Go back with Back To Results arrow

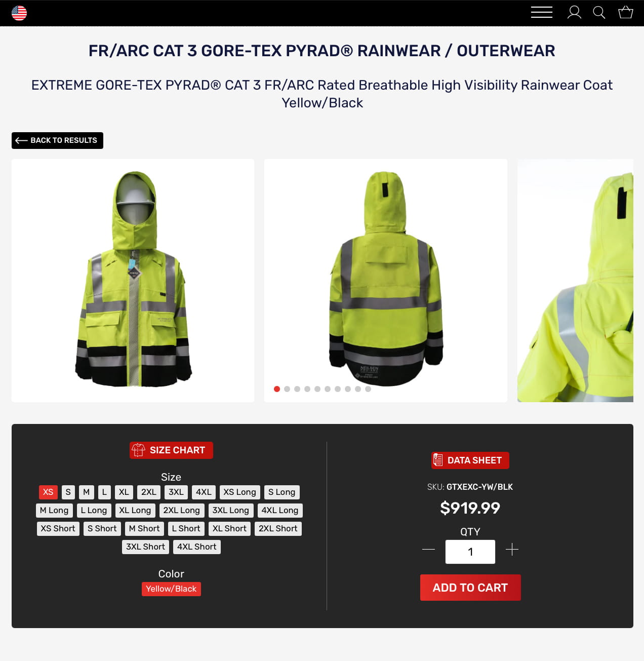[x=57, y=140]
